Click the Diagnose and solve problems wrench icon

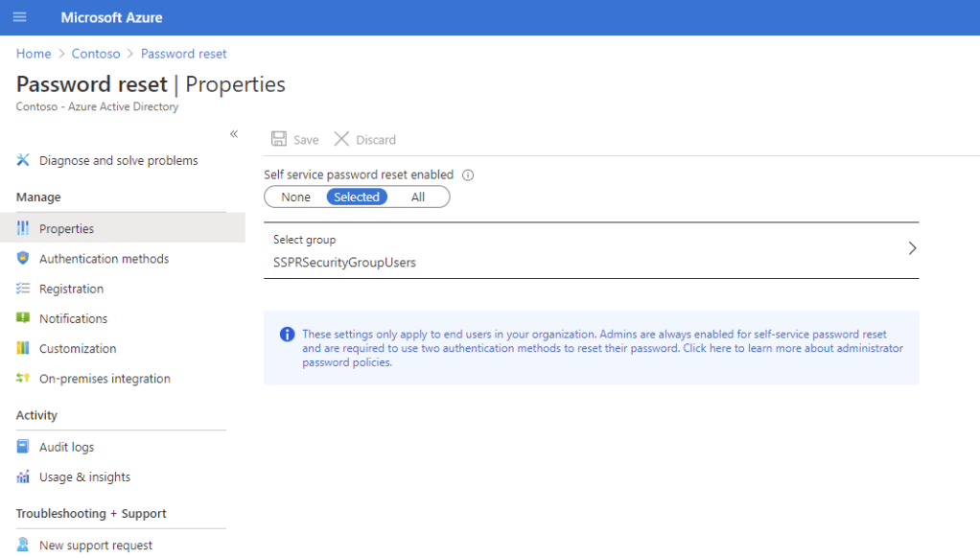pyautogui.click(x=23, y=160)
